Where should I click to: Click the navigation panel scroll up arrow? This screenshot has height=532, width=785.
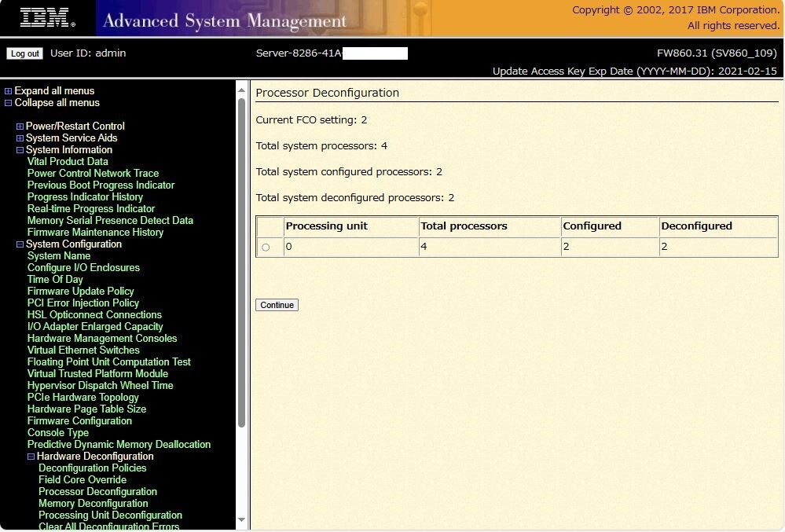[x=242, y=89]
